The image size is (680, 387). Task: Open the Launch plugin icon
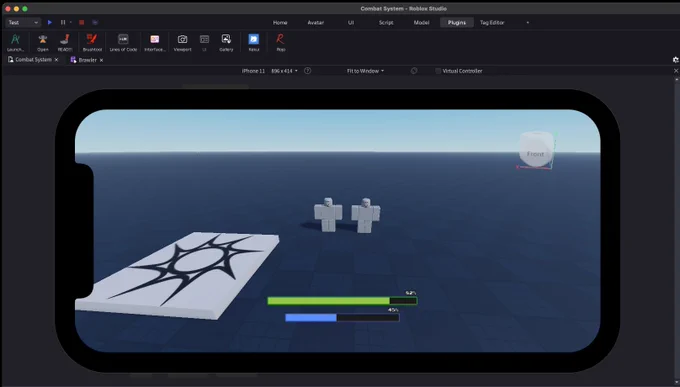(16, 43)
